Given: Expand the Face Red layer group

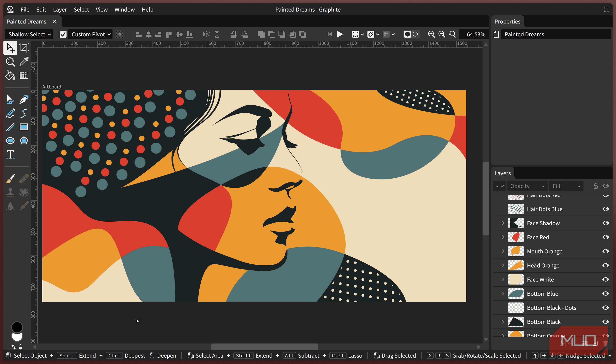Looking at the screenshot, I should pyautogui.click(x=503, y=237).
